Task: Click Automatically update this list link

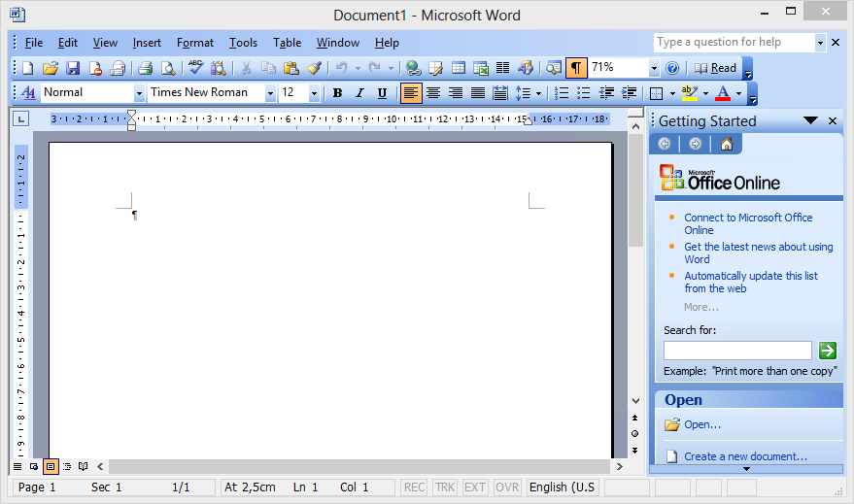Action: click(x=750, y=282)
